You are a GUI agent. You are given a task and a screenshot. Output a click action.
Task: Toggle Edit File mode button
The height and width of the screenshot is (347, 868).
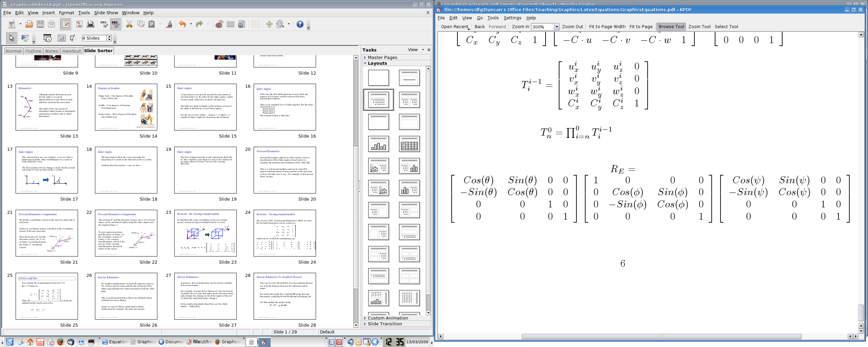[65, 24]
